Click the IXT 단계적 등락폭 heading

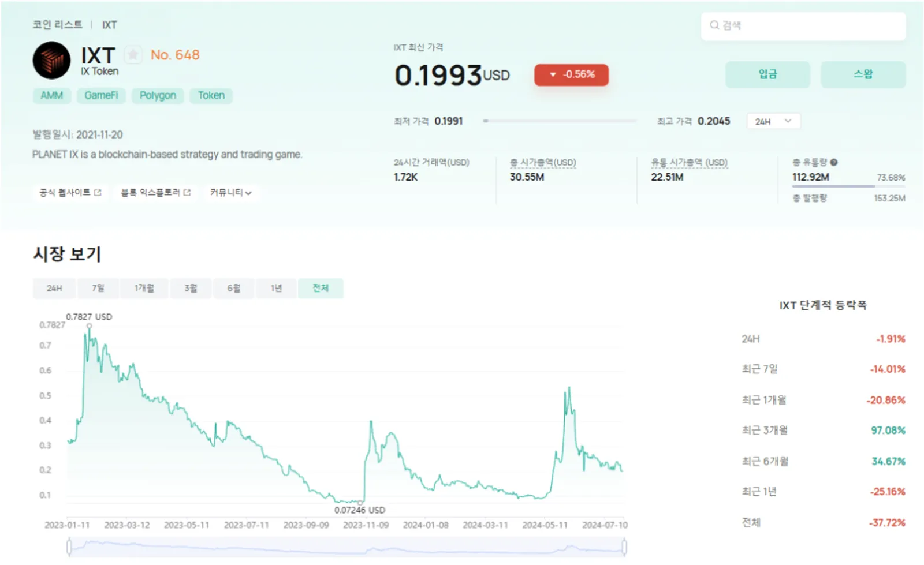(823, 305)
